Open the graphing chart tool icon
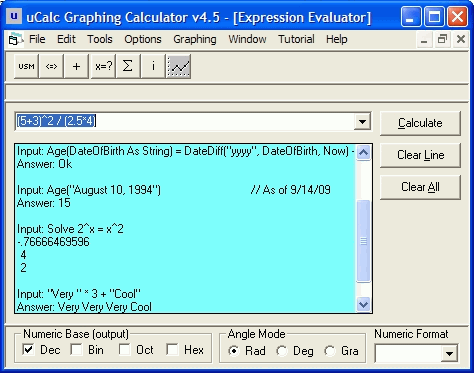This screenshot has width=474, height=373. 178,66
